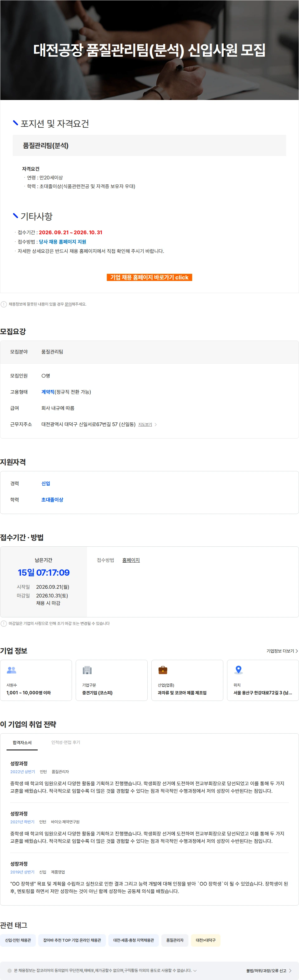This screenshot has height=980, width=299.
Task: Expand the copyright notice dropdown chevron
Action: [x=195, y=970]
